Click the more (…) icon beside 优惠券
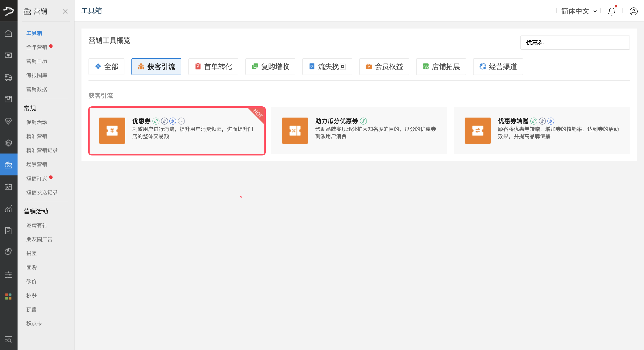 181,121
